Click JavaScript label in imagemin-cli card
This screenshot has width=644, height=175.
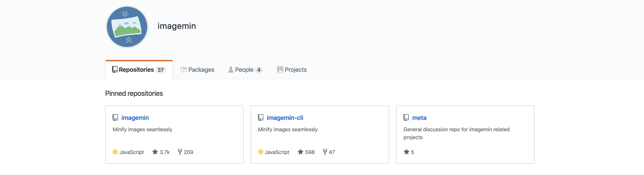click(x=277, y=152)
